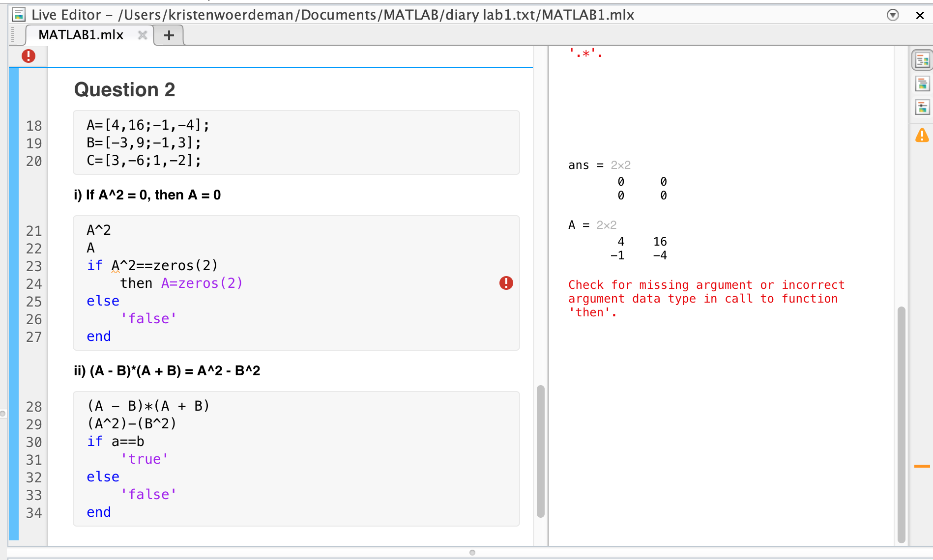Click the grip handle left of the MATLAB1.mlx tab
The width and height of the screenshot is (933, 560).
[14, 35]
